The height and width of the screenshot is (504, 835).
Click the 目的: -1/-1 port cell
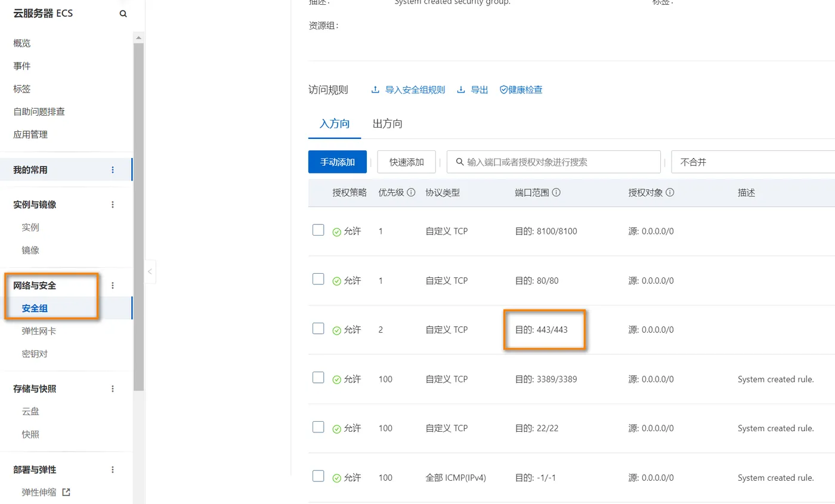(535, 478)
